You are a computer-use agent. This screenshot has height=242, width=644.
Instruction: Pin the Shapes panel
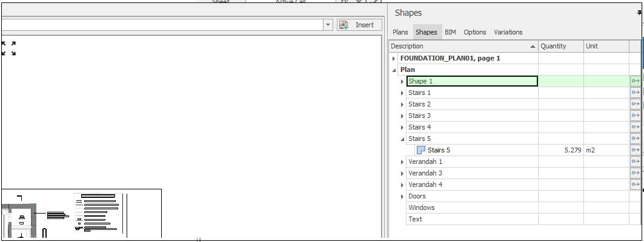[x=641, y=13]
